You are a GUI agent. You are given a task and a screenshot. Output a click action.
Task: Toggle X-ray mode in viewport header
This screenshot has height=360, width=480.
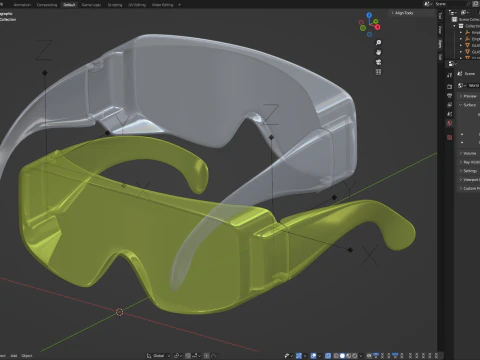328,356
